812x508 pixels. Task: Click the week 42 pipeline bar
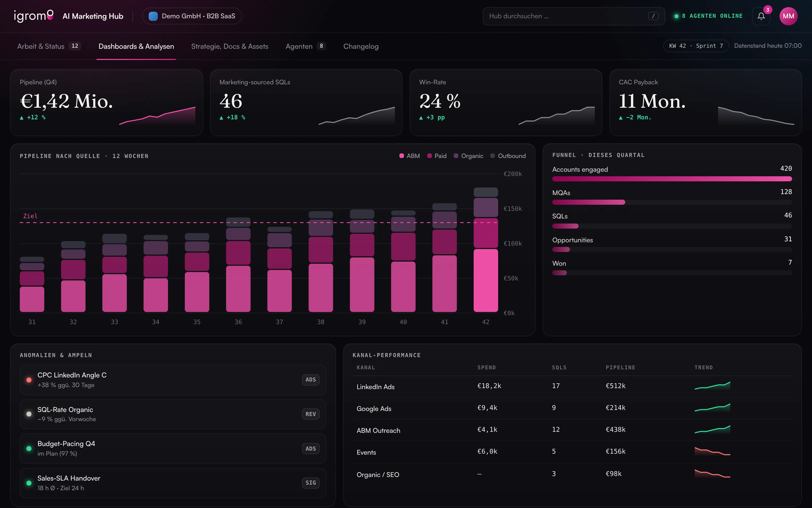click(485, 250)
